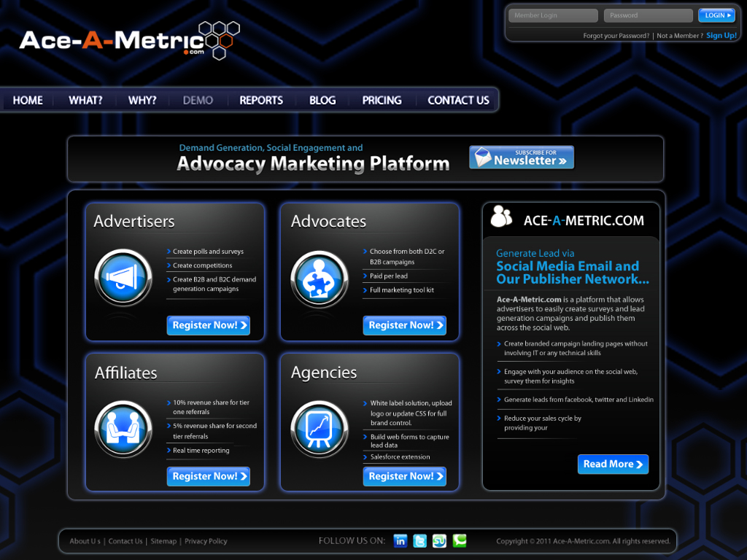
Task: Open the Privacy Policy footer link
Action: click(x=206, y=541)
